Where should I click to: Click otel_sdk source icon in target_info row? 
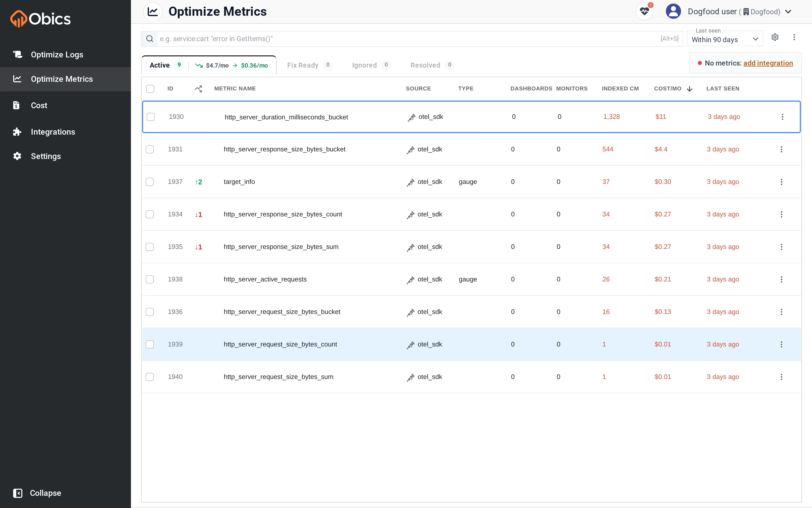pyautogui.click(x=410, y=183)
